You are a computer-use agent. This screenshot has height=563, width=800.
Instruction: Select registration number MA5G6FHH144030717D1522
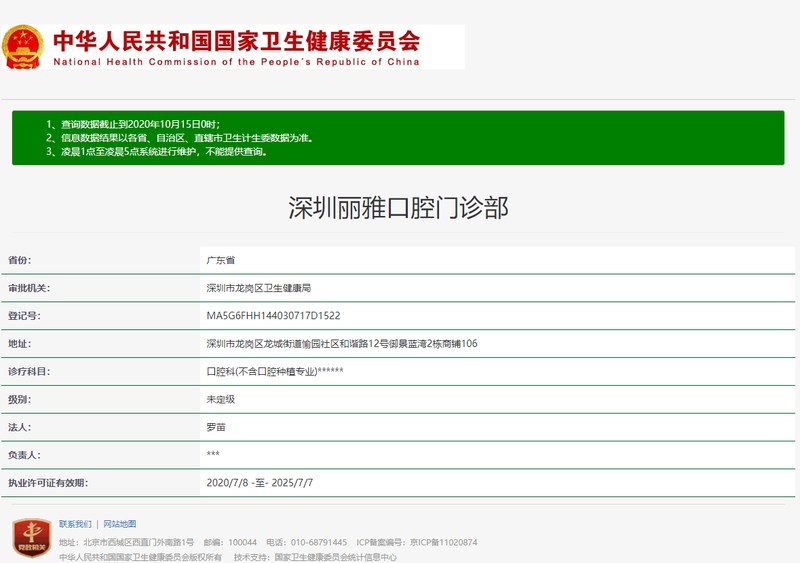(x=273, y=316)
